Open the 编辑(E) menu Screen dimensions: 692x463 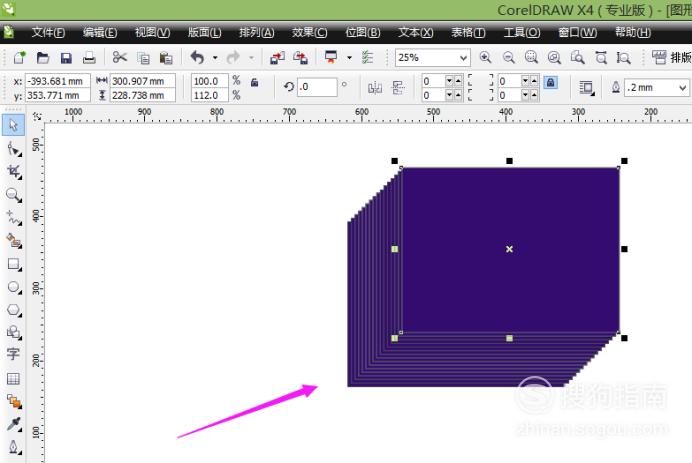tap(100, 33)
